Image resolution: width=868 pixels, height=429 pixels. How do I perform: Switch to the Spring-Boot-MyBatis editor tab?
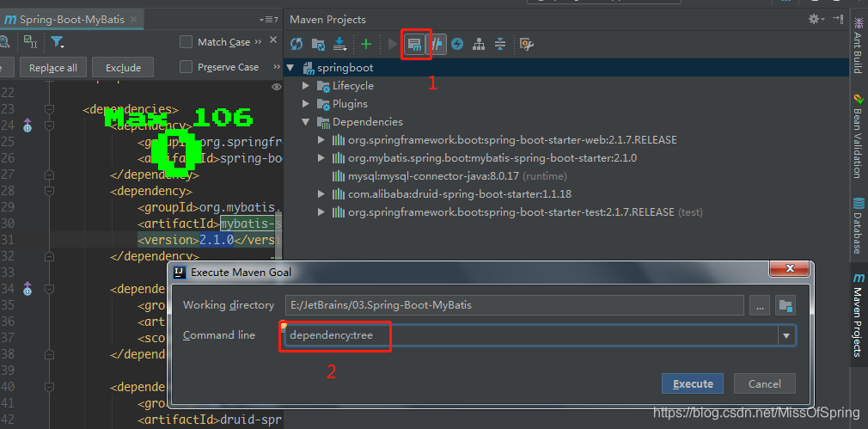click(x=70, y=20)
